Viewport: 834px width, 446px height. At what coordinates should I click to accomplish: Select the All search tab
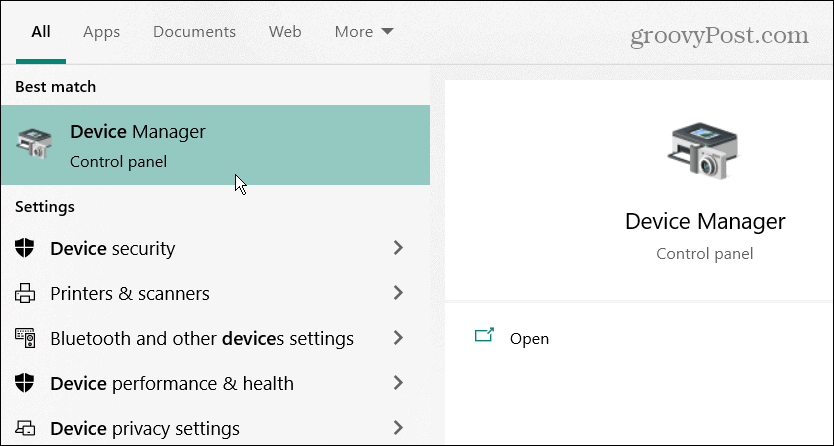pos(41,32)
